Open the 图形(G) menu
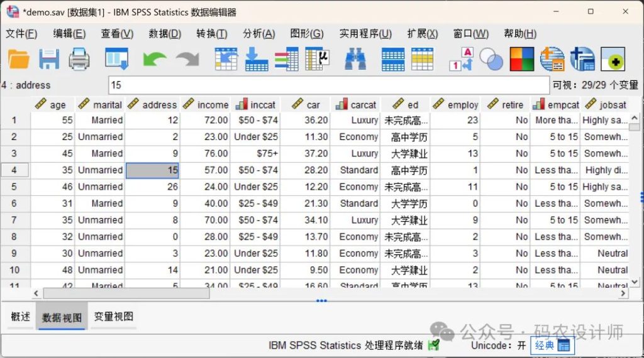The image size is (644, 358). pos(306,34)
